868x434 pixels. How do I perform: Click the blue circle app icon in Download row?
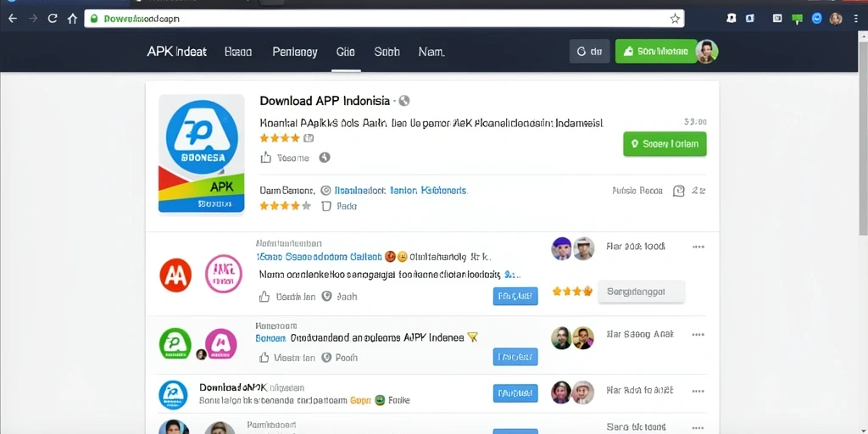[x=173, y=395]
